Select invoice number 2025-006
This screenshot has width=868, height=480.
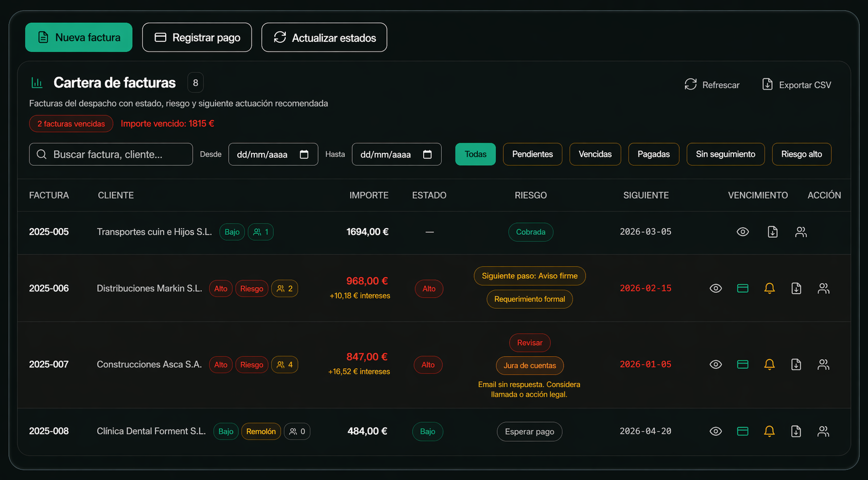(49, 289)
